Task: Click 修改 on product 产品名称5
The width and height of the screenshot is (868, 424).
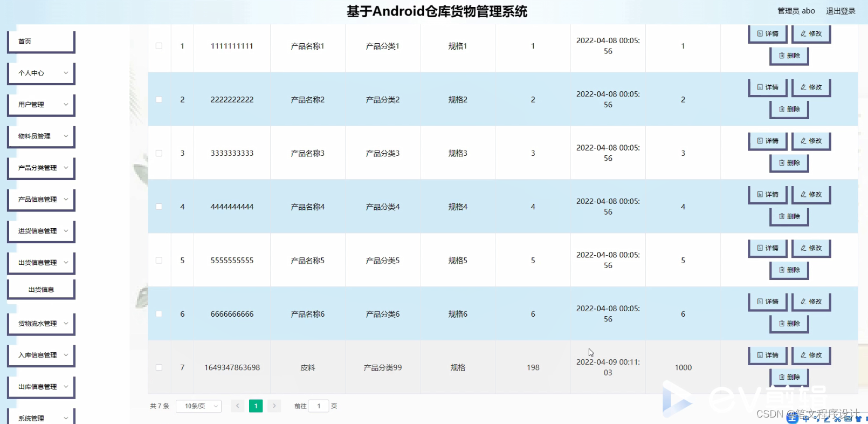Action: point(811,248)
